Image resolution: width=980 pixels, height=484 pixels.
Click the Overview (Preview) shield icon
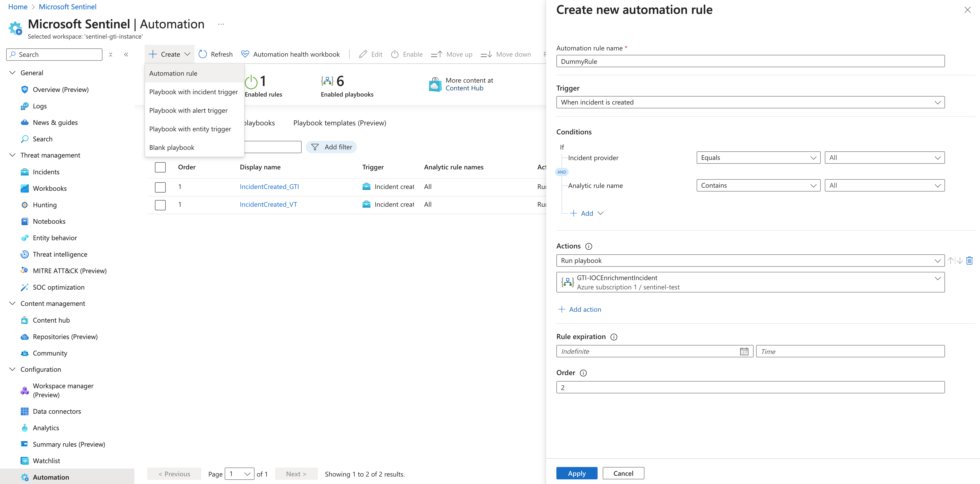click(25, 89)
